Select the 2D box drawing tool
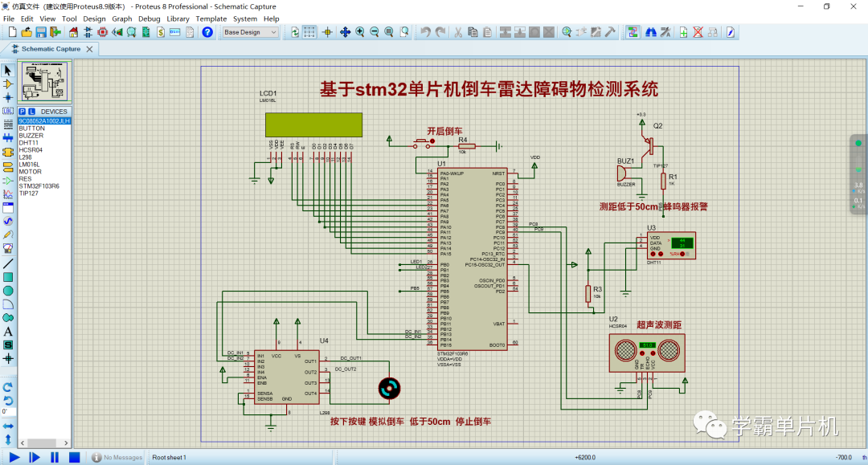The height and width of the screenshot is (465, 868). point(8,278)
